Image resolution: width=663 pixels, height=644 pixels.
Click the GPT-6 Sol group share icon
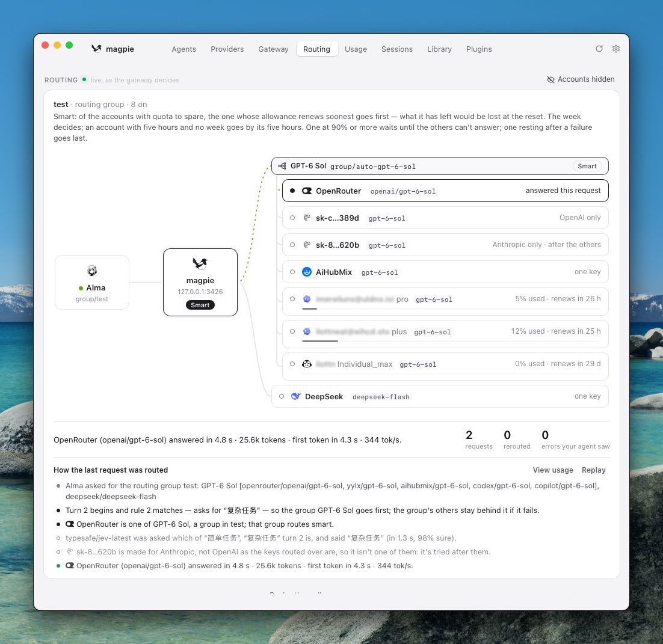pos(282,166)
